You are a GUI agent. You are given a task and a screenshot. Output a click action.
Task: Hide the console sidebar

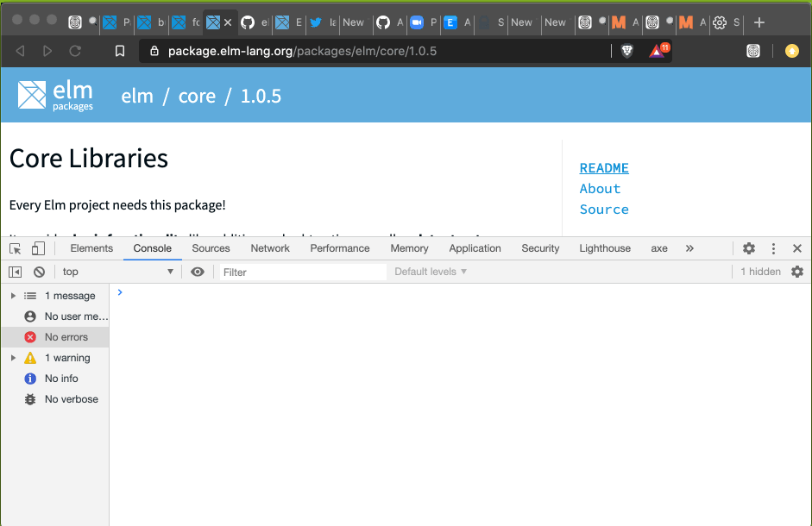(15, 272)
